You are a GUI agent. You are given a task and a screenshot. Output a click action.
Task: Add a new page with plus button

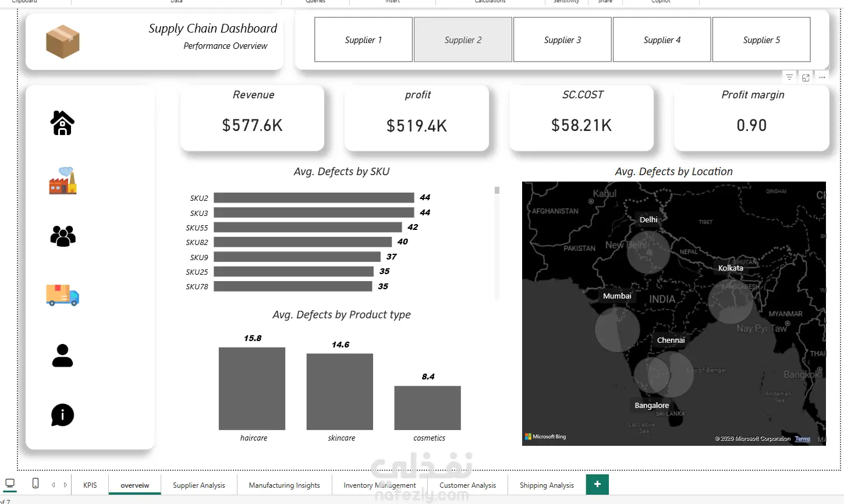point(597,484)
